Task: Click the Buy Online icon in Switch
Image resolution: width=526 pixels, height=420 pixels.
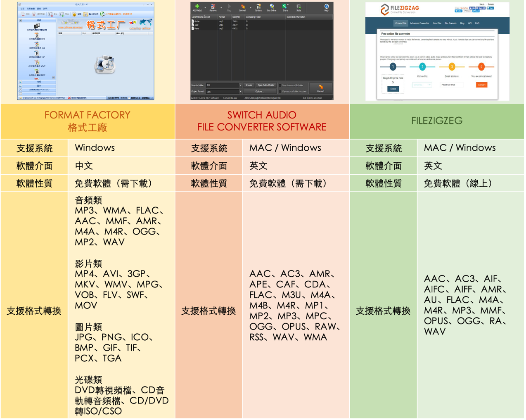Action: click(x=272, y=7)
